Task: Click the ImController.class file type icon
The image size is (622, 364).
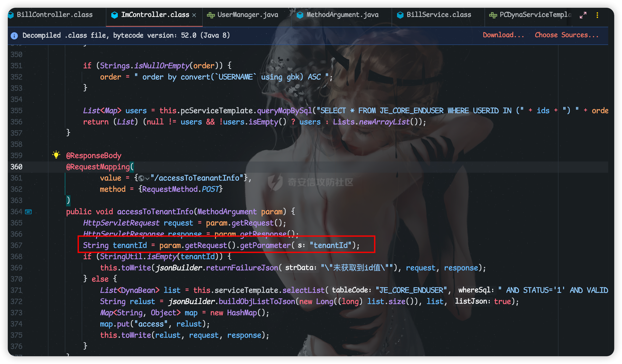Action: tap(115, 15)
